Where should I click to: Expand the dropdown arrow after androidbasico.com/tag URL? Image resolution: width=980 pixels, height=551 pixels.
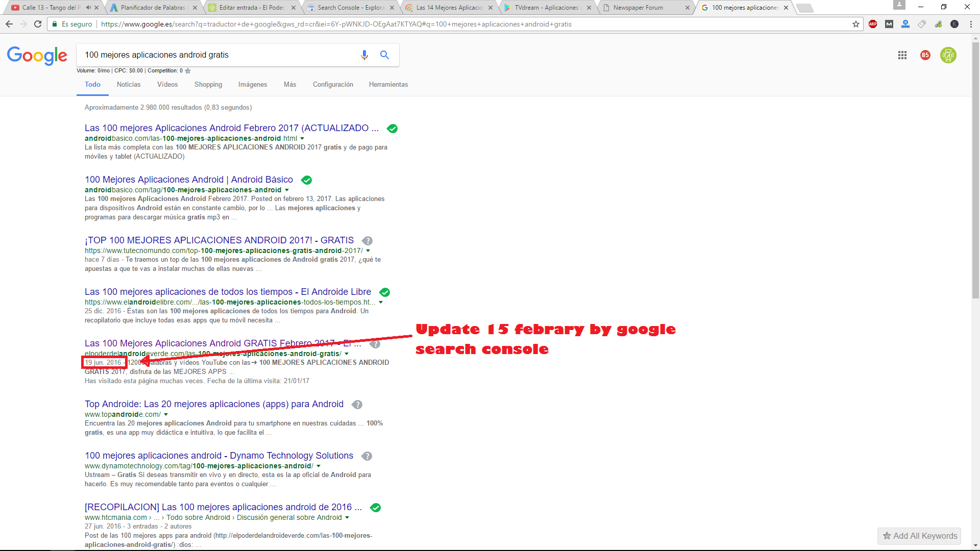coord(287,190)
